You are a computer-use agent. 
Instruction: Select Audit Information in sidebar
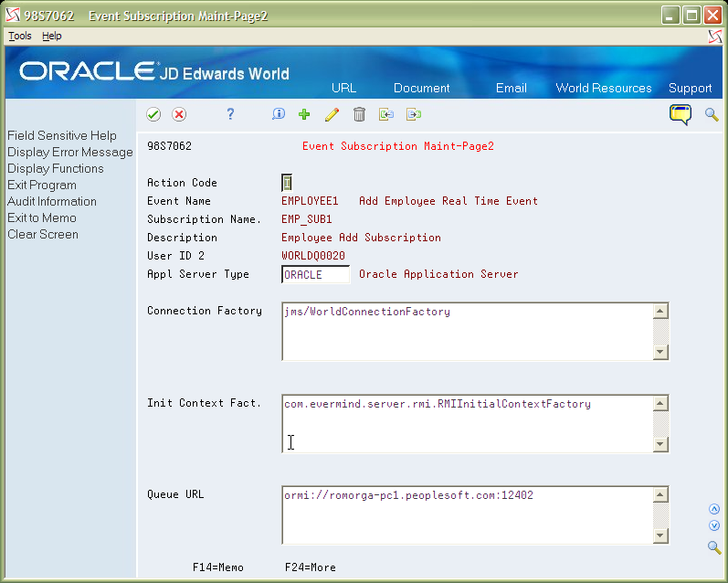click(x=52, y=201)
